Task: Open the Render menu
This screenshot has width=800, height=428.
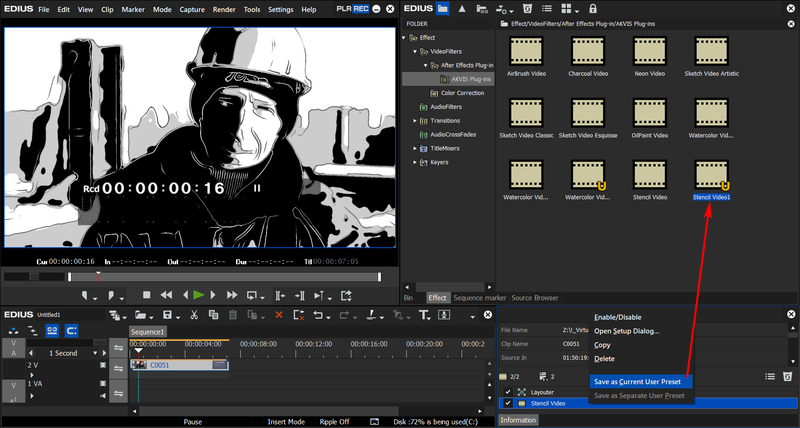Action: tap(224, 9)
